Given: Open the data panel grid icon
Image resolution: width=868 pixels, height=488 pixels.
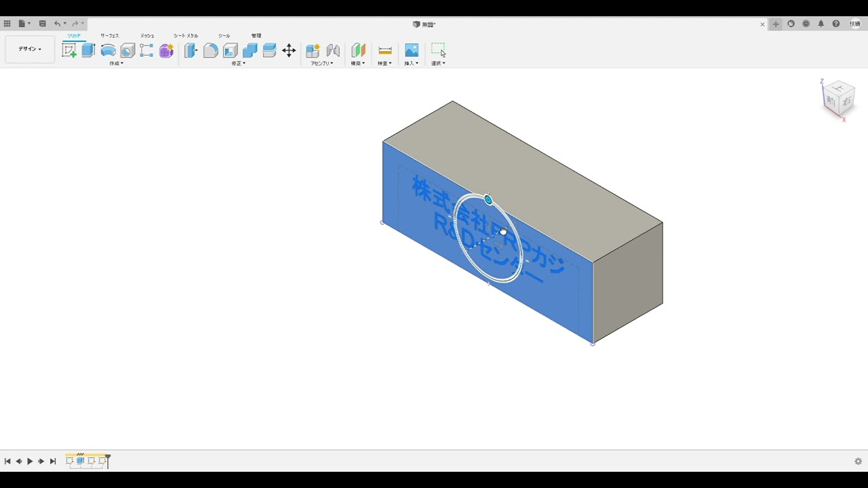Looking at the screenshot, I should (7, 24).
